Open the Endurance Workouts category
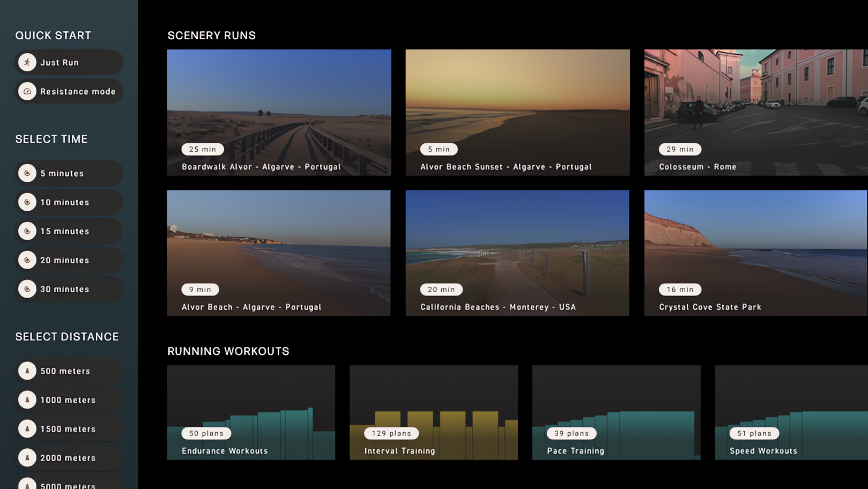868x489 pixels. click(251, 412)
